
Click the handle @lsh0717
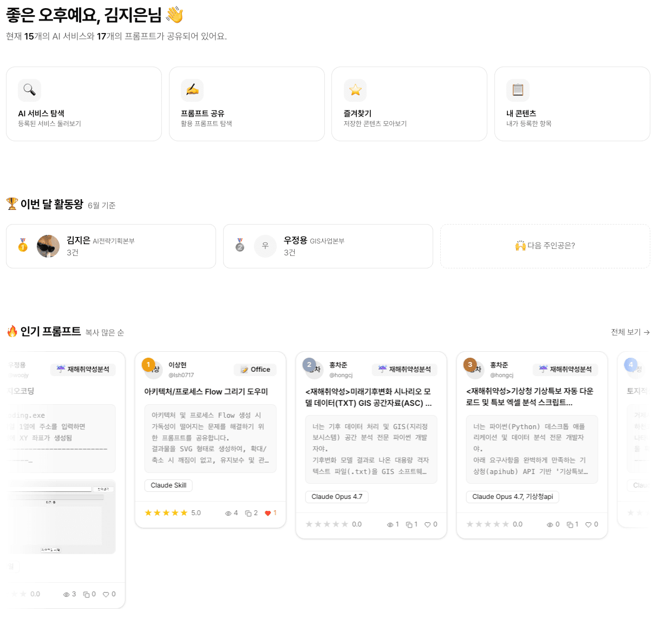click(x=181, y=375)
